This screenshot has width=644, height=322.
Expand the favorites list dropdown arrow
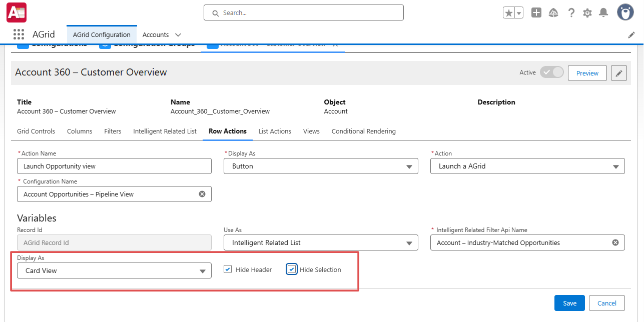click(x=519, y=13)
